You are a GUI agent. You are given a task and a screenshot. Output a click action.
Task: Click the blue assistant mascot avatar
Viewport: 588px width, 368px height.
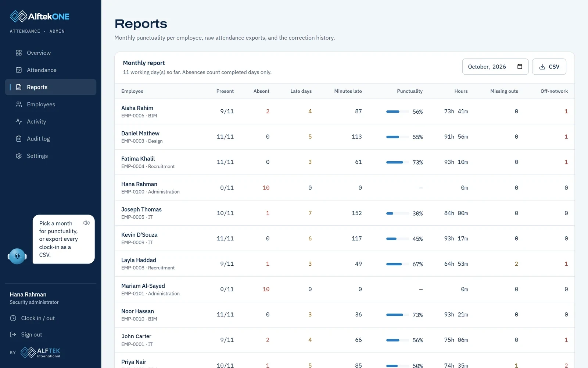17,256
